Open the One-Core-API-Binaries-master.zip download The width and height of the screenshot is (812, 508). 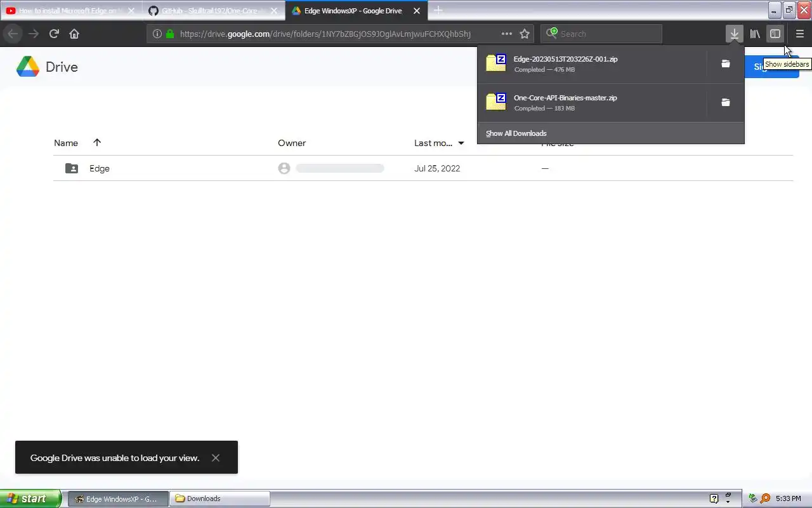tap(592, 102)
